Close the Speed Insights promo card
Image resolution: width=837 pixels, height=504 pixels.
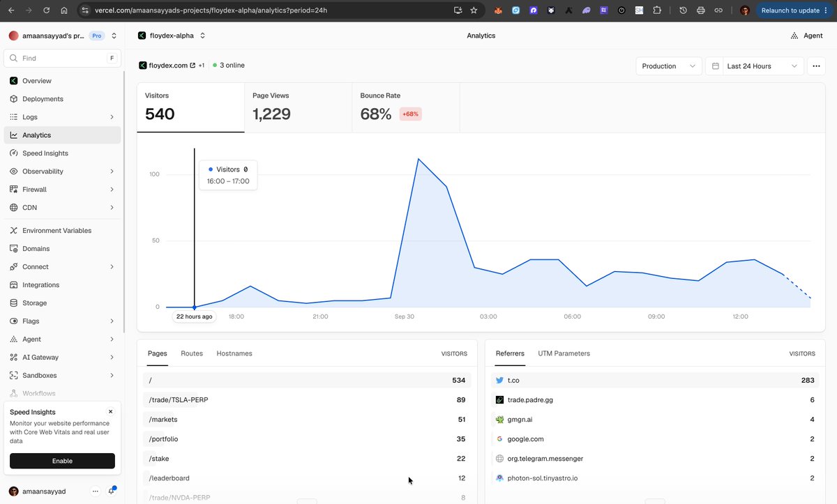pyautogui.click(x=110, y=412)
